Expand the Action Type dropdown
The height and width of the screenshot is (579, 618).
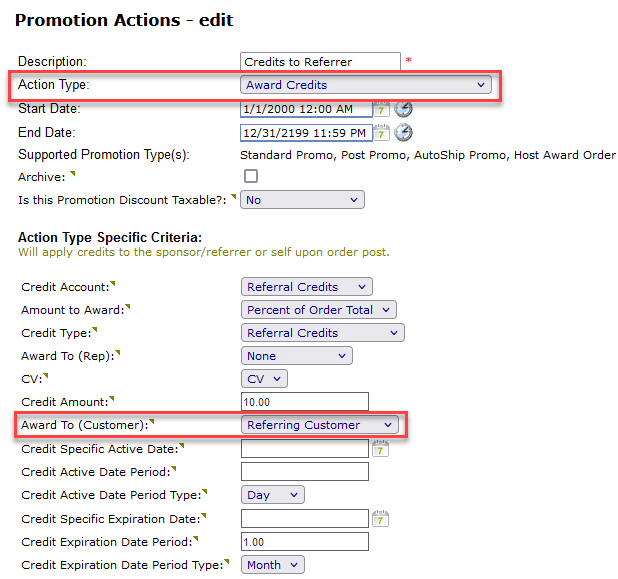pos(366,85)
